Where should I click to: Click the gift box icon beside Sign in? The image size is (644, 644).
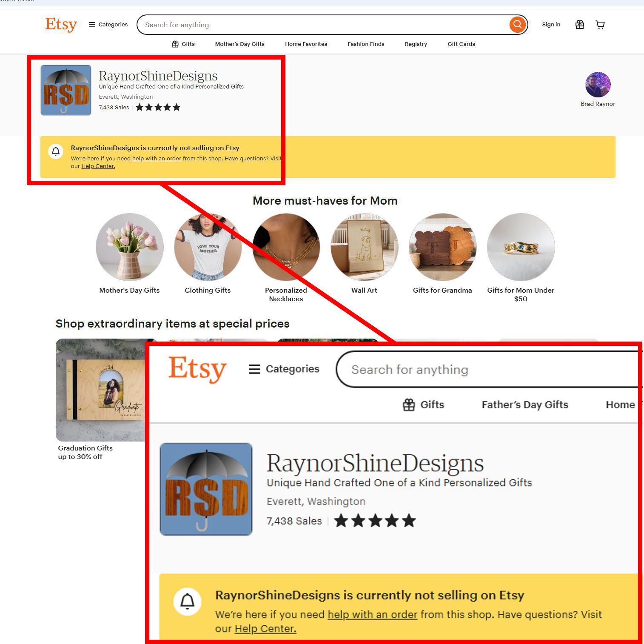579,25
